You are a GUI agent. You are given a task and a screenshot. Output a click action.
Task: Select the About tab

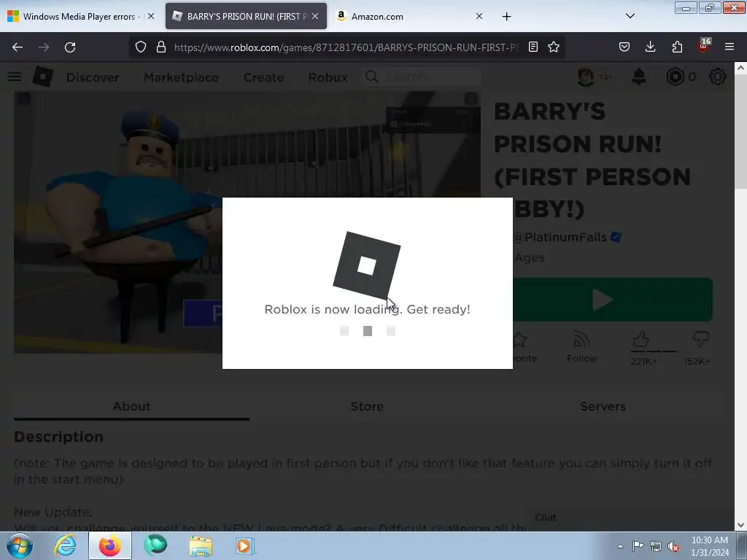click(131, 406)
